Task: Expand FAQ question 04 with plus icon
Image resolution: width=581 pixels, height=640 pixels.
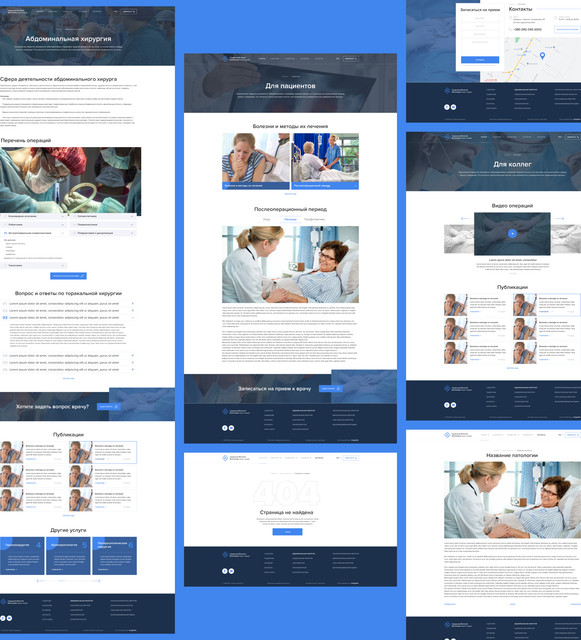Action: (133, 356)
